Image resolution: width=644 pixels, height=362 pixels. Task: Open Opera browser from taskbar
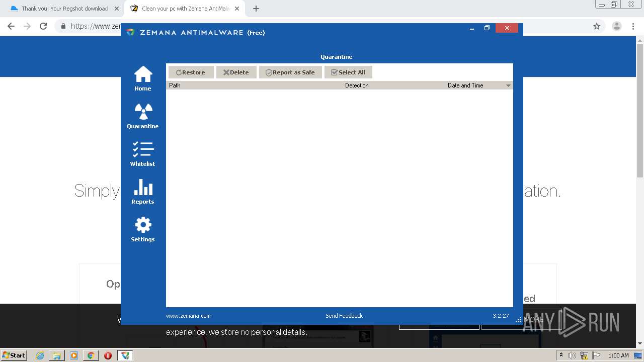[108, 355]
